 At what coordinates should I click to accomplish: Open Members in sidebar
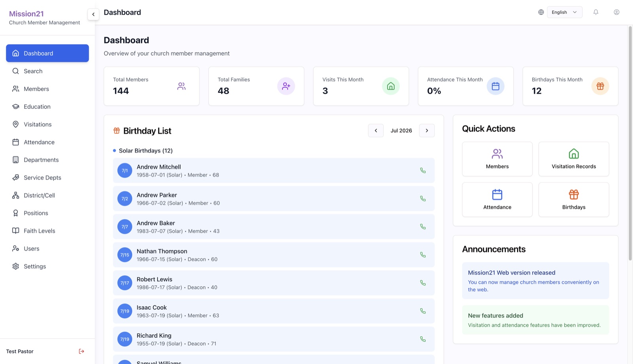pos(47,89)
